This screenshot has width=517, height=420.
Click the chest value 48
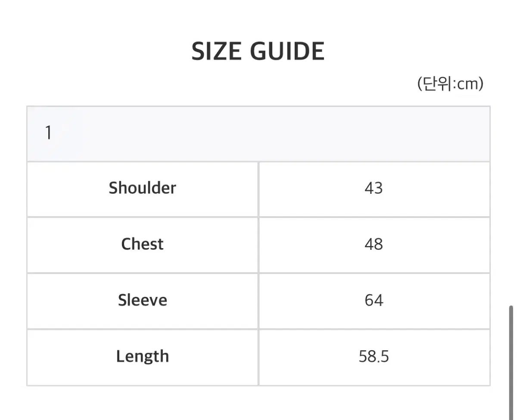(x=374, y=245)
